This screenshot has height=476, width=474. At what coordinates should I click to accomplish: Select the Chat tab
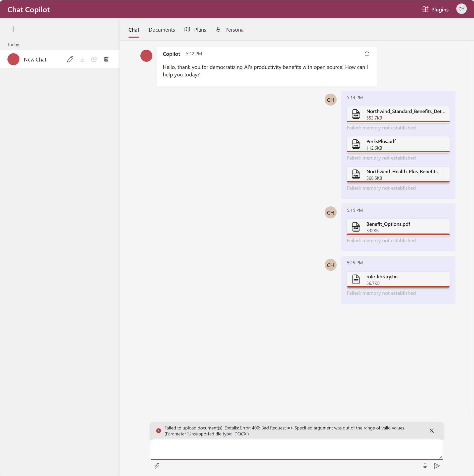click(x=134, y=30)
